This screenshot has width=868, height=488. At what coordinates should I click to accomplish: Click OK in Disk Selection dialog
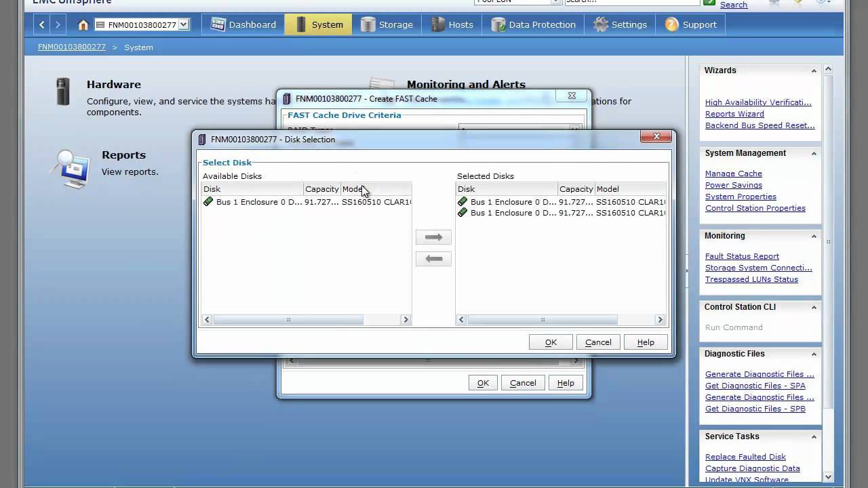point(551,342)
